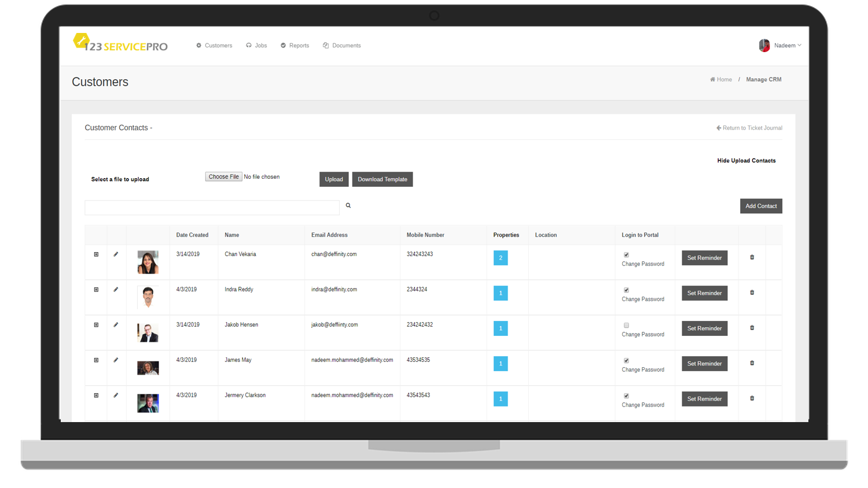Viewport: 868px width, 488px height.
Task: Click the Add Contact button
Action: 760,206
